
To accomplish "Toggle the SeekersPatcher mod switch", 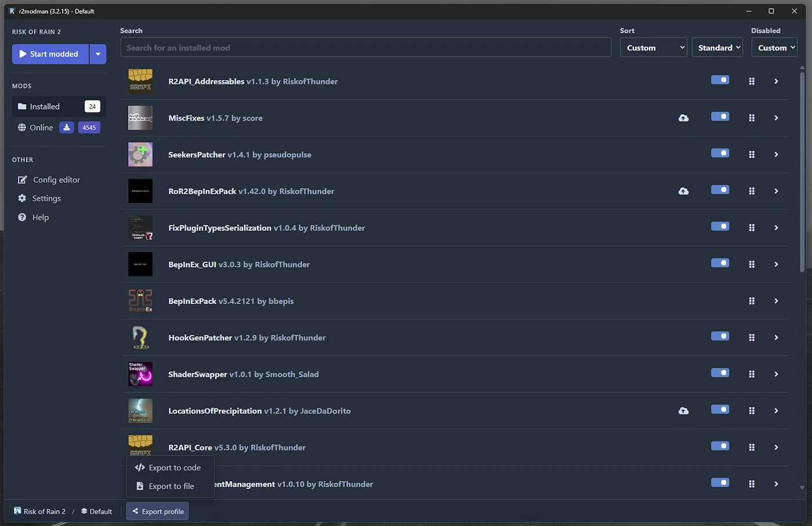I will 720,153.
